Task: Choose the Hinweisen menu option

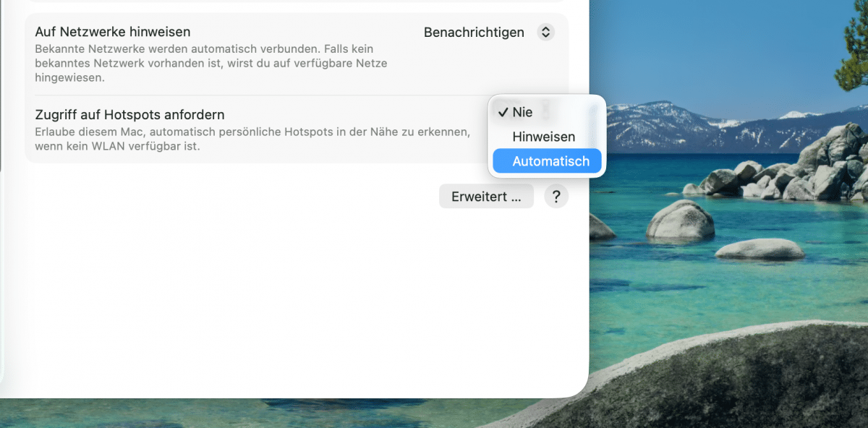Action: (x=543, y=137)
